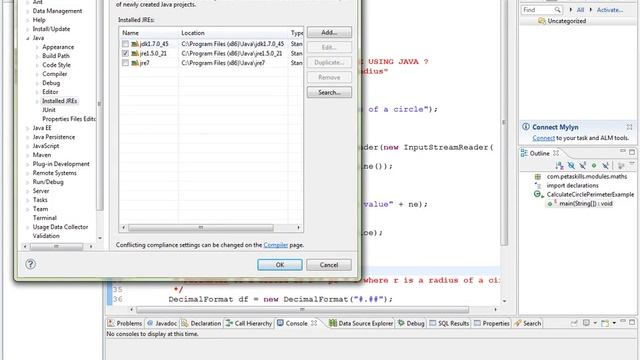
Task: Select the main method icon in the Outline panel
Action: click(x=551, y=203)
